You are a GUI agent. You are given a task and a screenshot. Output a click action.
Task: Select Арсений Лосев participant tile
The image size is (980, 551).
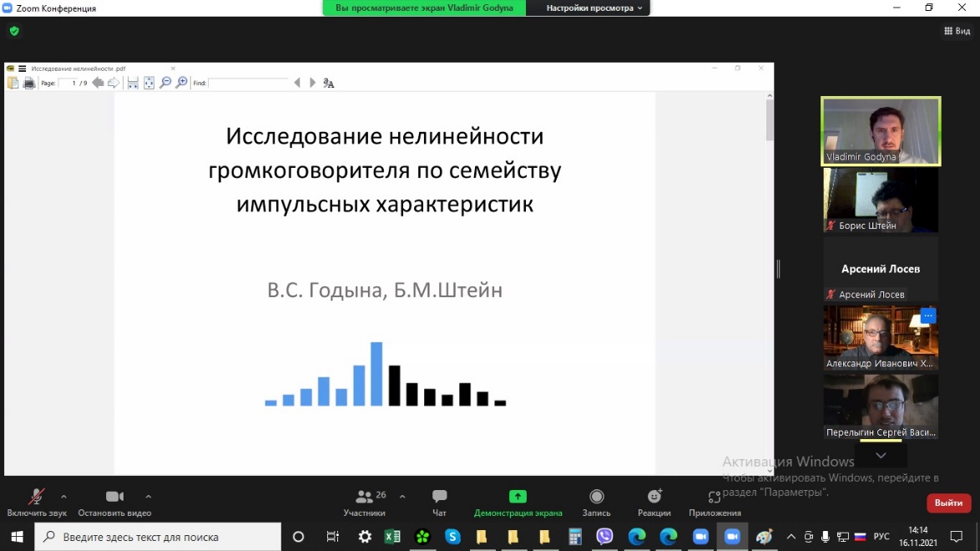tap(881, 269)
